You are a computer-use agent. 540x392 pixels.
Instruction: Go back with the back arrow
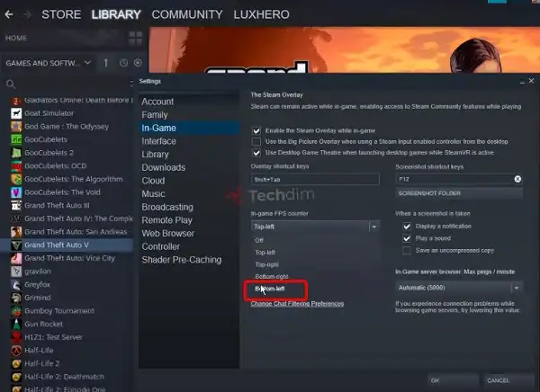click(9, 14)
